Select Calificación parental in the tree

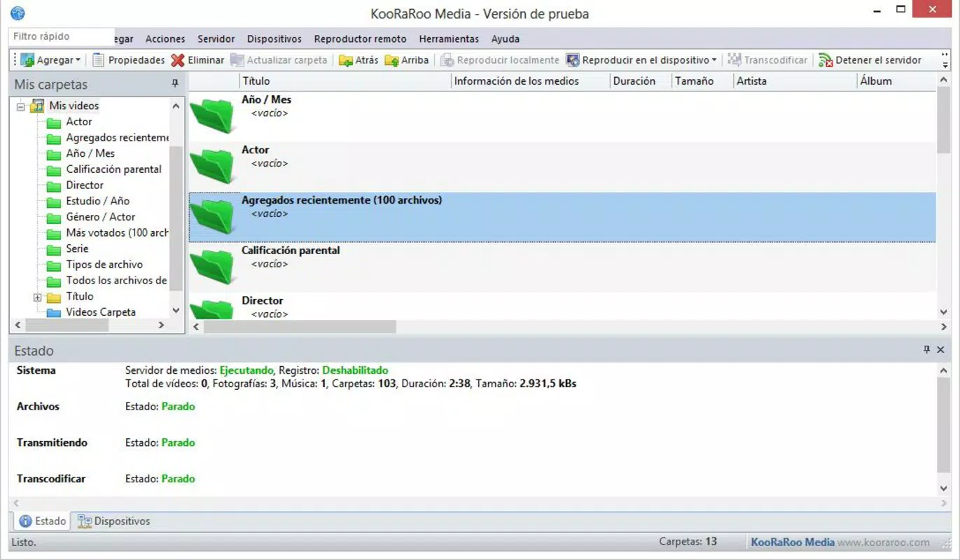pos(113,169)
